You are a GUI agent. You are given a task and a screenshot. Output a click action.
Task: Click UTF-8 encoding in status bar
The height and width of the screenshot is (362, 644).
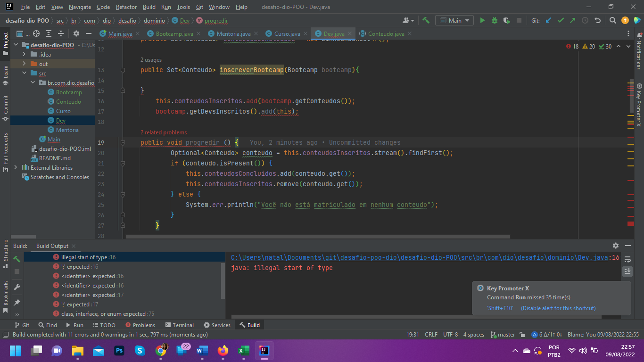(x=450, y=335)
